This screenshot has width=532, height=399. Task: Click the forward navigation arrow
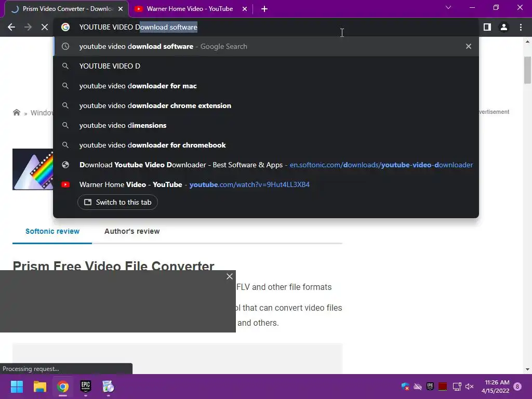coord(28,27)
